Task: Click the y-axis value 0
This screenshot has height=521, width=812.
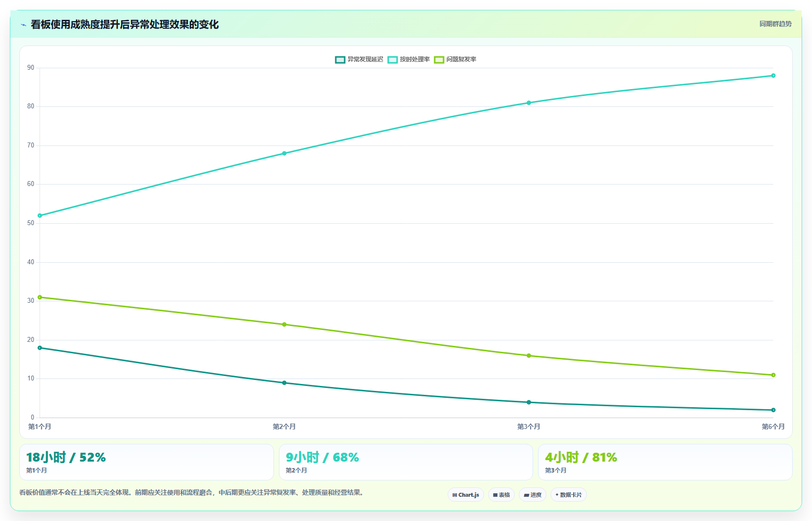Action: point(33,418)
